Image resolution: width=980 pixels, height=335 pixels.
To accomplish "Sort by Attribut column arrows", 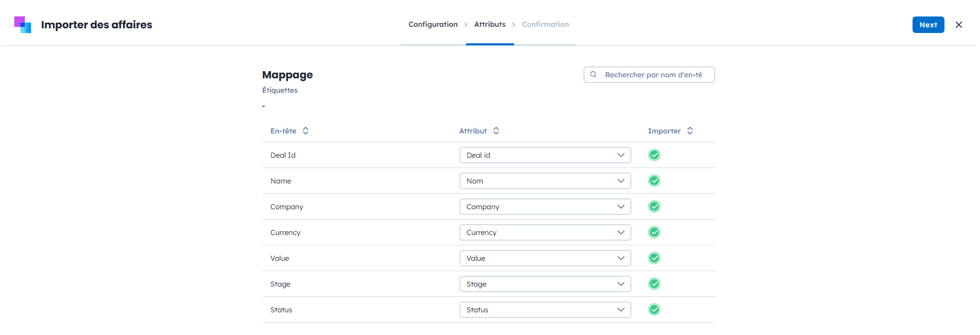I will point(496,131).
